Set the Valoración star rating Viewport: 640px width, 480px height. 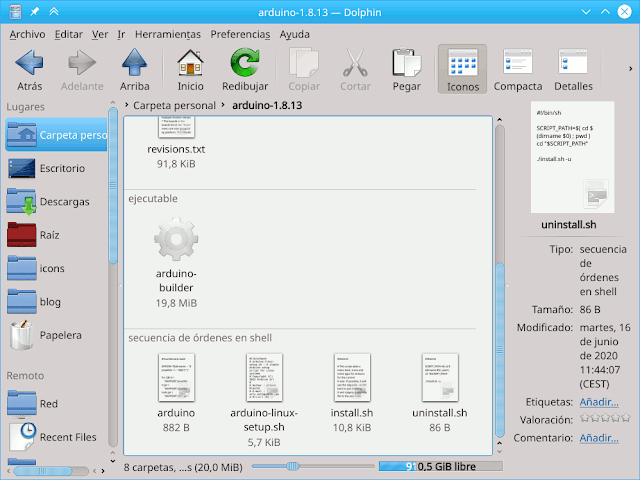[605, 418]
